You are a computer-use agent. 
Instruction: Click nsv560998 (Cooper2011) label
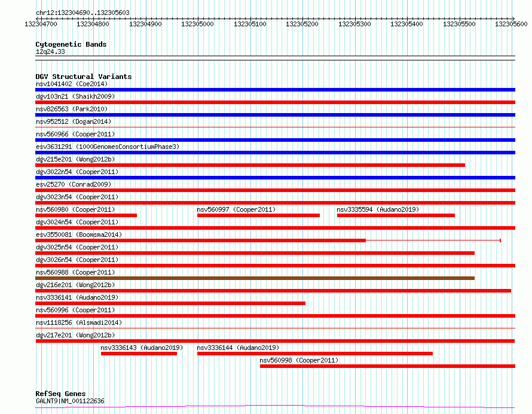coord(299,360)
